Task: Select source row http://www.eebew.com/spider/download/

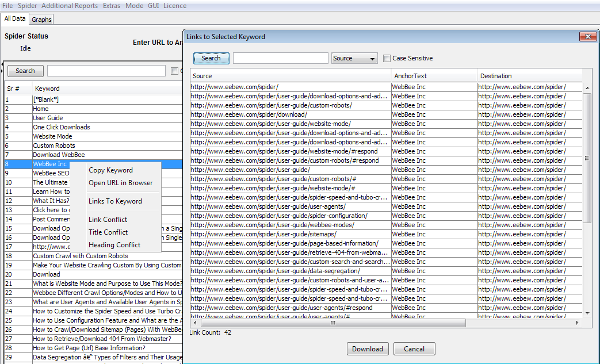Action: coord(291,114)
